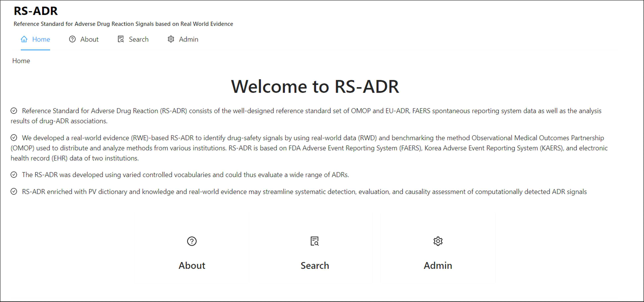Click the RS-ADR site logo title
The width and height of the screenshot is (644, 302).
tap(35, 11)
